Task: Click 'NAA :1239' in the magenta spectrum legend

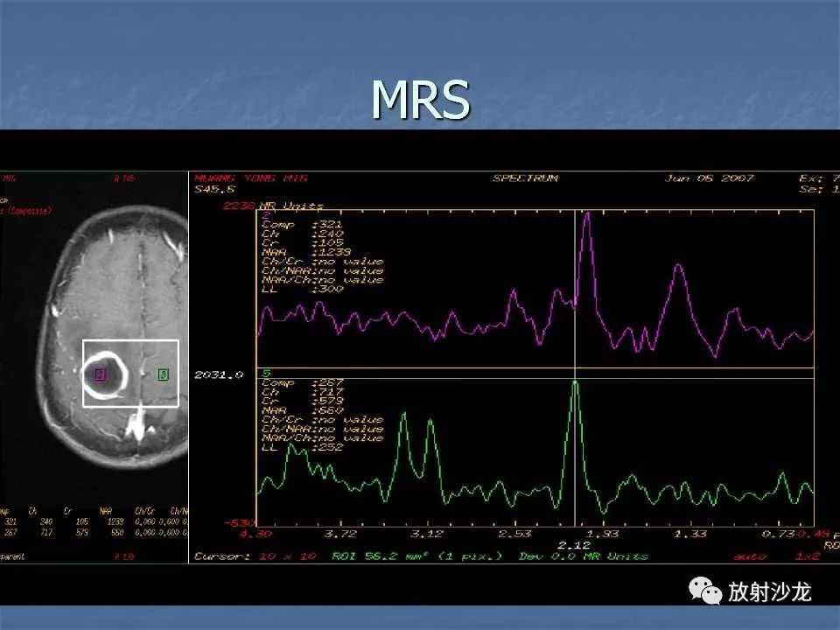Action: pos(306,252)
